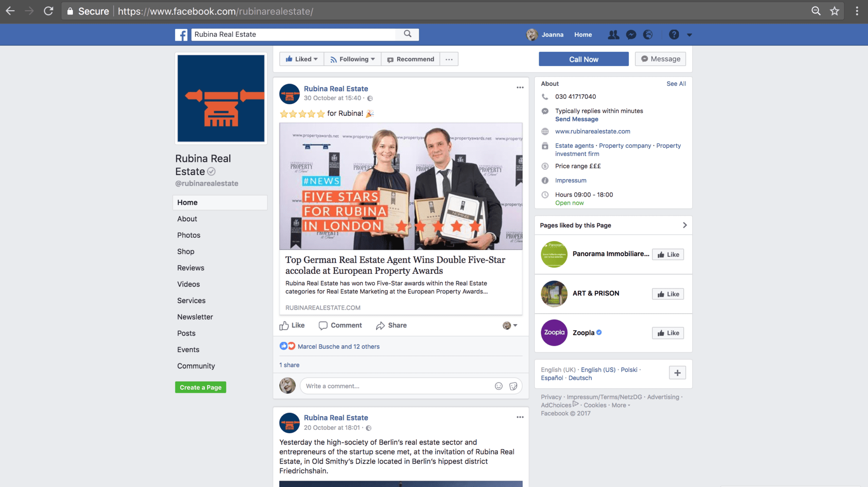The height and width of the screenshot is (487, 868).
Task: View reactions from Marcel Busche and 12 others
Action: tap(338, 346)
